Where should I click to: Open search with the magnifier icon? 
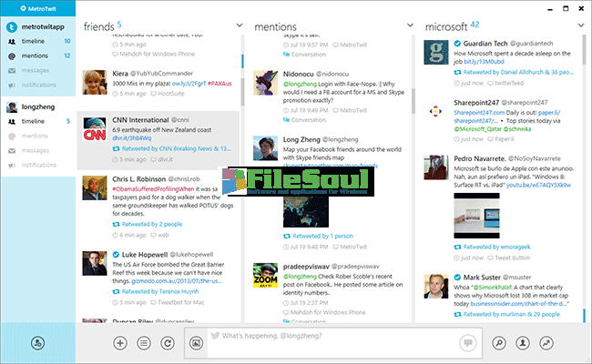pos(500,343)
